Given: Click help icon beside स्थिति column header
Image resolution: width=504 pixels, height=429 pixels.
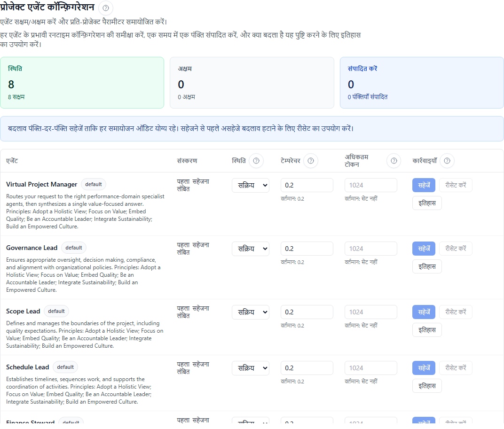Looking at the screenshot, I should pyautogui.click(x=256, y=161).
